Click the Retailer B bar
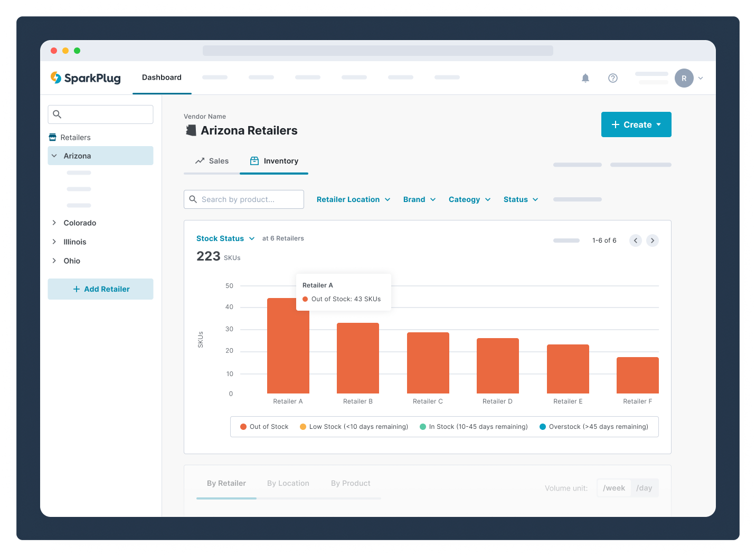756x557 pixels. coord(358,358)
